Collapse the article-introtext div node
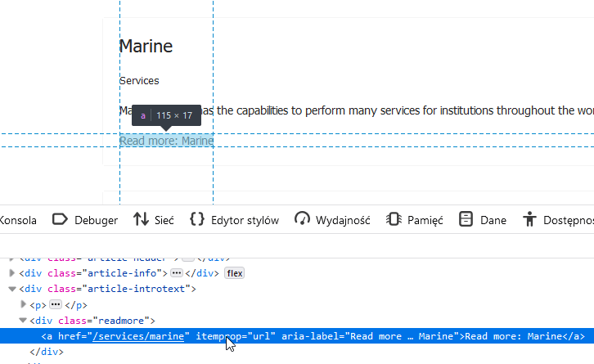The height and width of the screenshot is (364, 594). click(12, 289)
